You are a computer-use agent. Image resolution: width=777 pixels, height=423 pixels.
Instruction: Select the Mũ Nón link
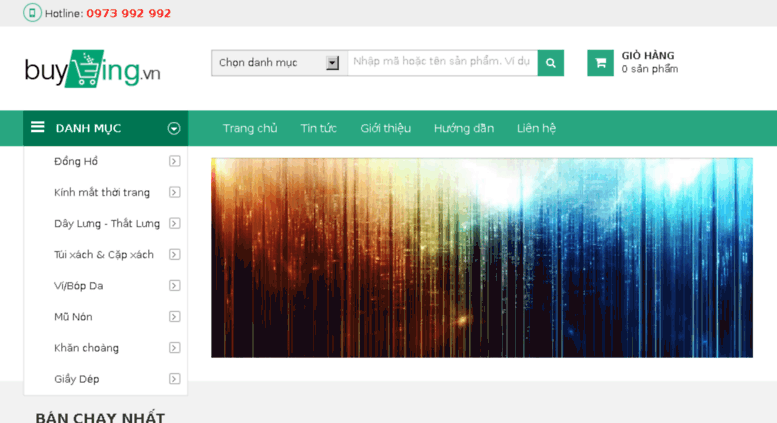pyautogui.click(x=73, y=317)
